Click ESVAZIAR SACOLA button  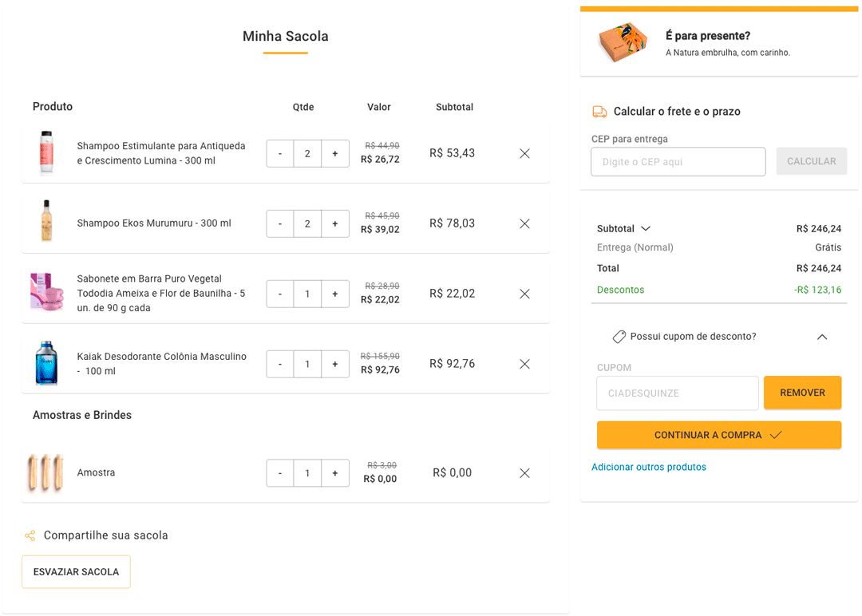(x=76, y=571)
